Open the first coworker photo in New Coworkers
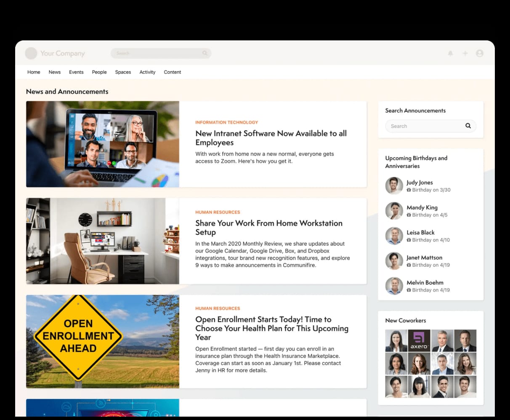This screenshot has width=510, height=420. click(396, 340)
